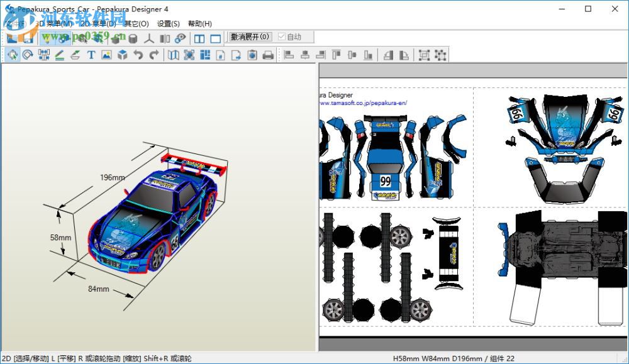Expand the 3D 菜单 dropdown menu
Image resolution: width=629 pixels, height=364 pixels.
click(54, 24)
